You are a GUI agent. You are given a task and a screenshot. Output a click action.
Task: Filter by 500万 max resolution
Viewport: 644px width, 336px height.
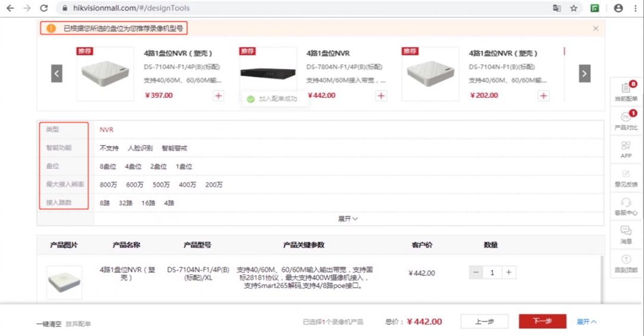161,184
